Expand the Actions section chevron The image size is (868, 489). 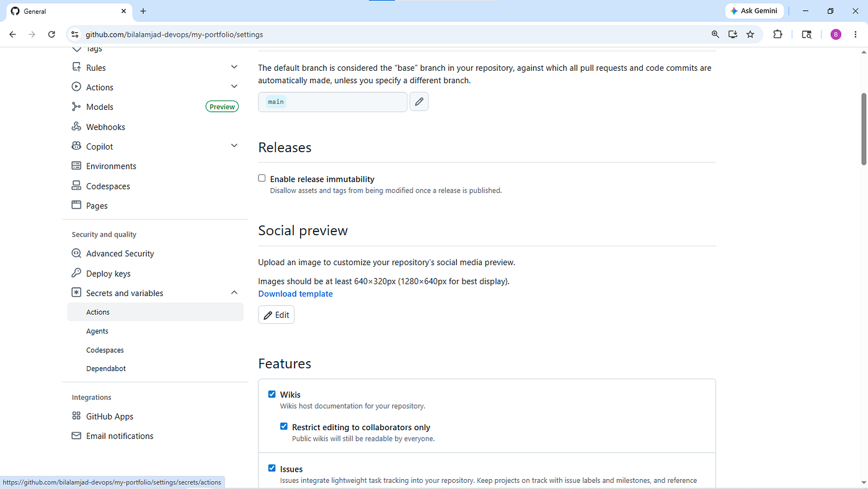point(234,87)
